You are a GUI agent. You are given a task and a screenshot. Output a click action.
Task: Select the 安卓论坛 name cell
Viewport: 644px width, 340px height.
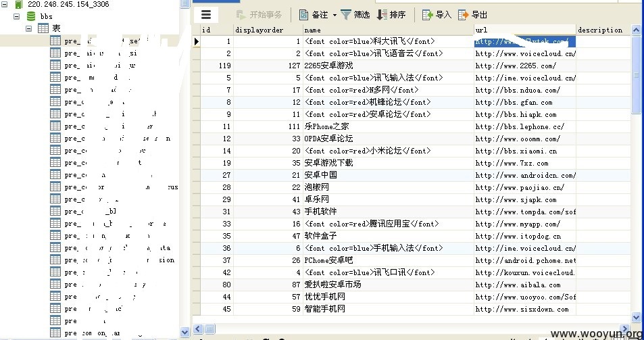(388, 114)
